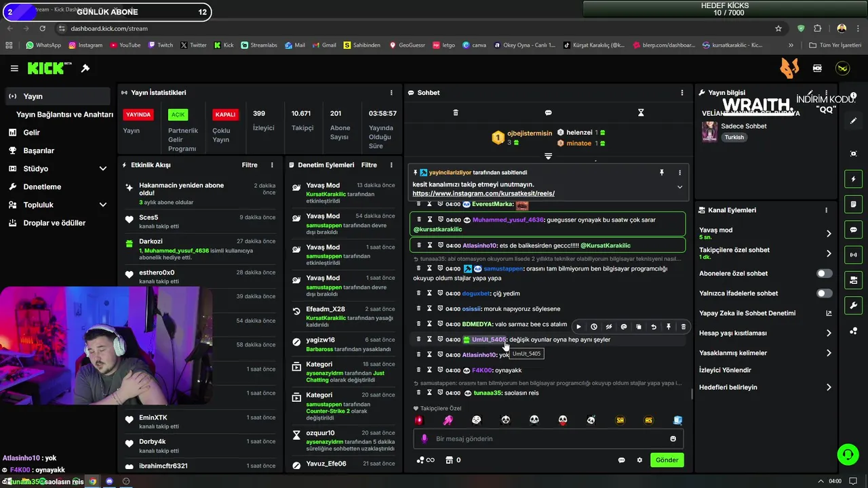Click the reply arrow icon in message toolbar

(654, 327)
